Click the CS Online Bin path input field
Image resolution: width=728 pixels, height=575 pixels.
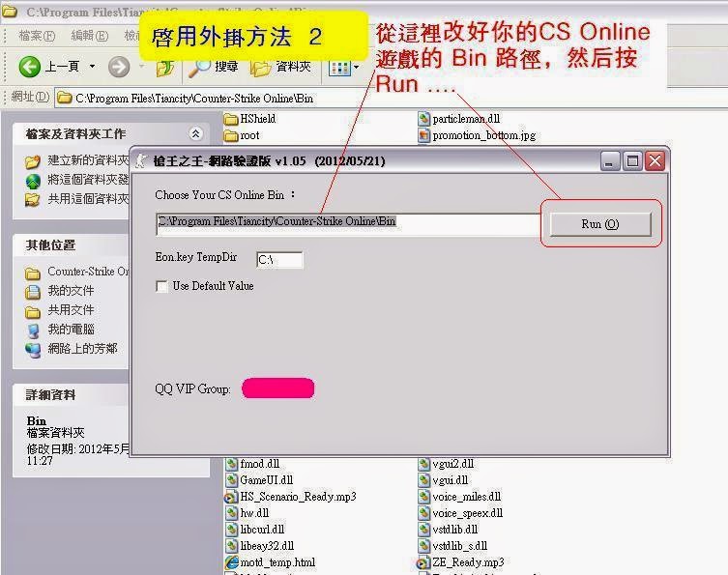348,225
